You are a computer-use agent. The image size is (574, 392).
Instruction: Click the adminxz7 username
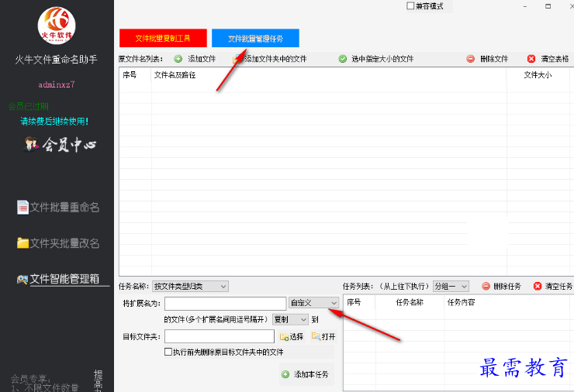[57, 84]
